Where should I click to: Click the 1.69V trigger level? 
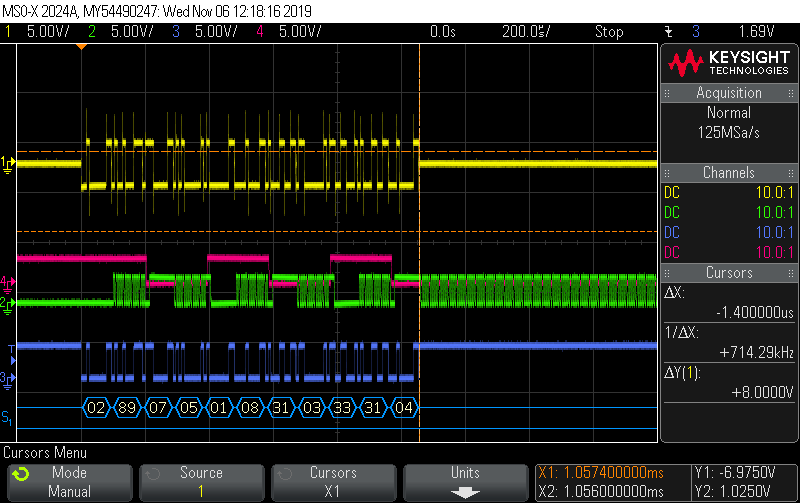pyautogui.click(x=757, y=32)
